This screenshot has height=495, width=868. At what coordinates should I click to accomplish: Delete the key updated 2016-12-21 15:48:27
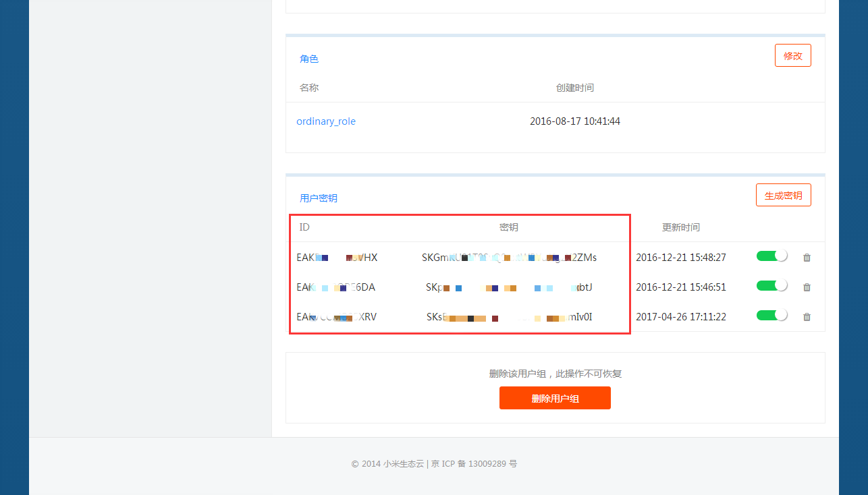[x=807, y=258]
